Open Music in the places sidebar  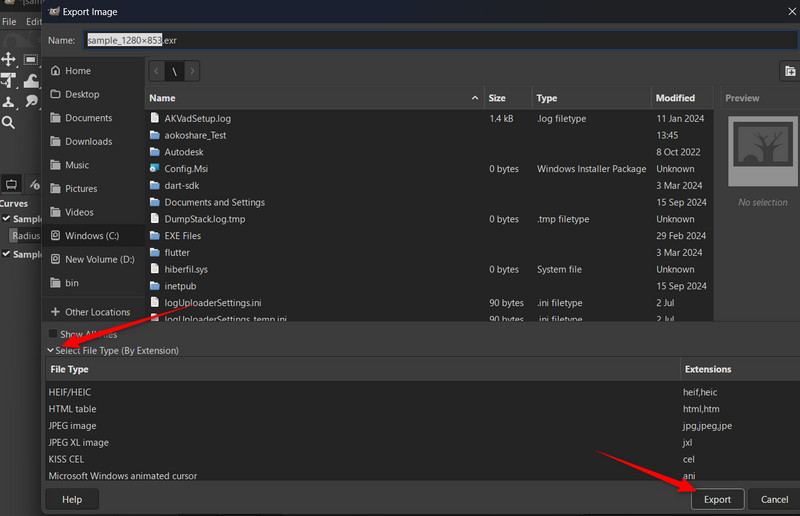click(93, 165)
